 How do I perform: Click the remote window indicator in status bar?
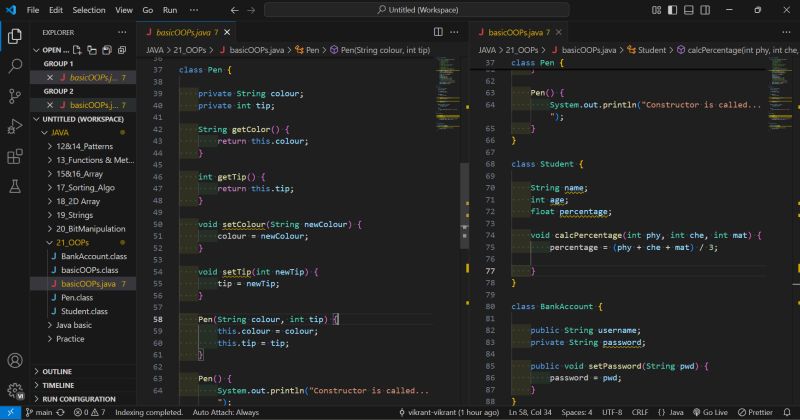(10, 412)
